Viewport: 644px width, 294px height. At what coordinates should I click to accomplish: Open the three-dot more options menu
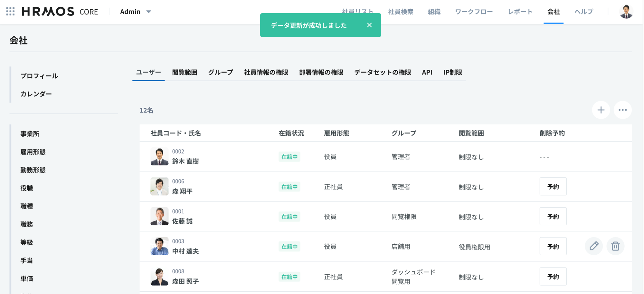622,110
